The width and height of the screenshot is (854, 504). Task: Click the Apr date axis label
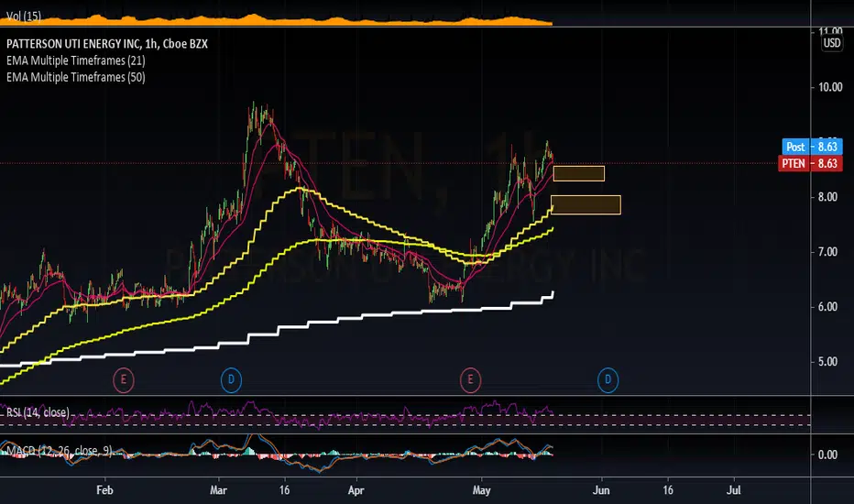click(356, 490)
